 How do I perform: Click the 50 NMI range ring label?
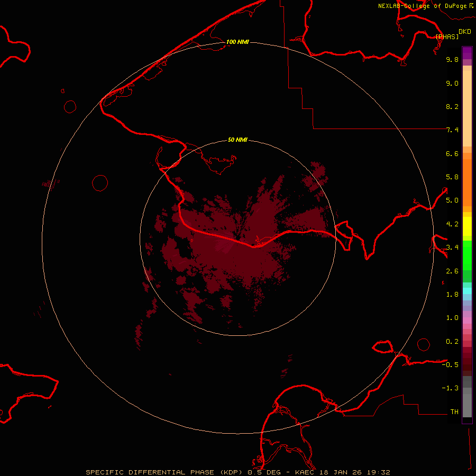(x=237, y=140)
